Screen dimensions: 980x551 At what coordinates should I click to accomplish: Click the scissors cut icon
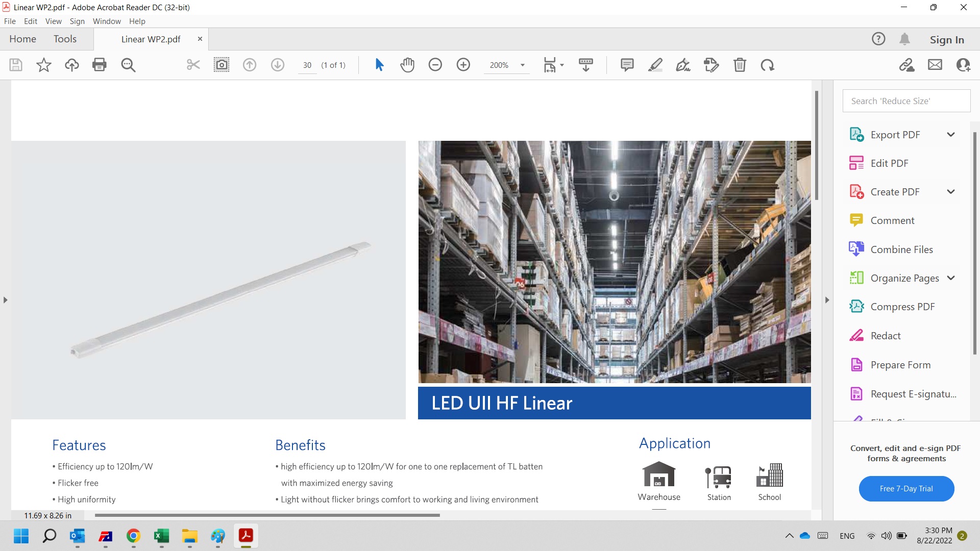coord(193,65)
